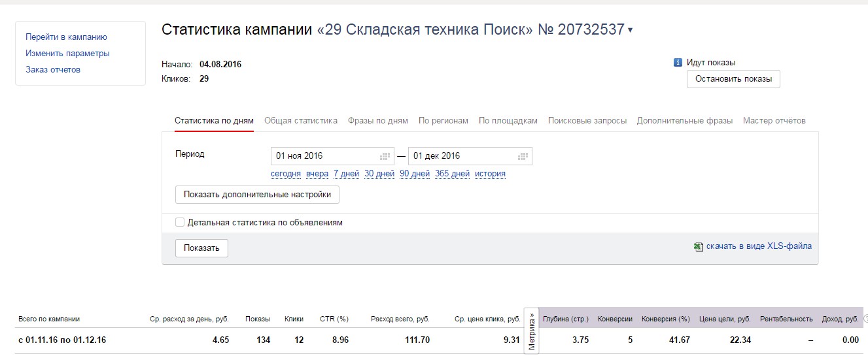Select the 365 дней period link
The image size is (868, 356).
coord(453,174)
